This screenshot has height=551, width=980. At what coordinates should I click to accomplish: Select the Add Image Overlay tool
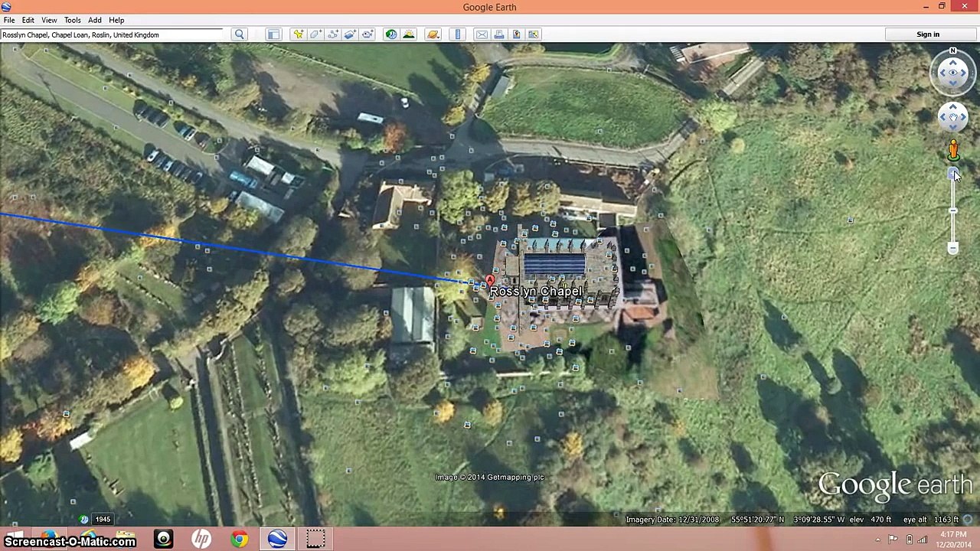click(351, 34)
